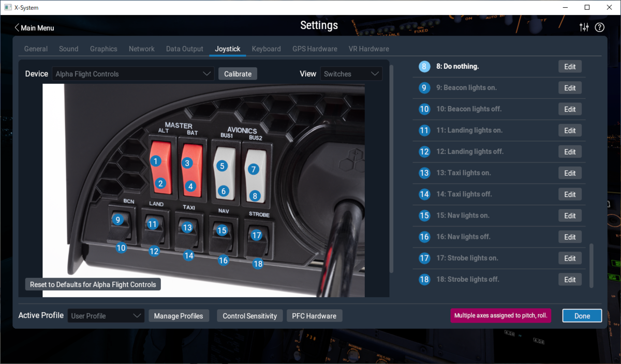Select marker 6 on Avionics BUS1 switch
621x364 pixels.
(224, 191)
